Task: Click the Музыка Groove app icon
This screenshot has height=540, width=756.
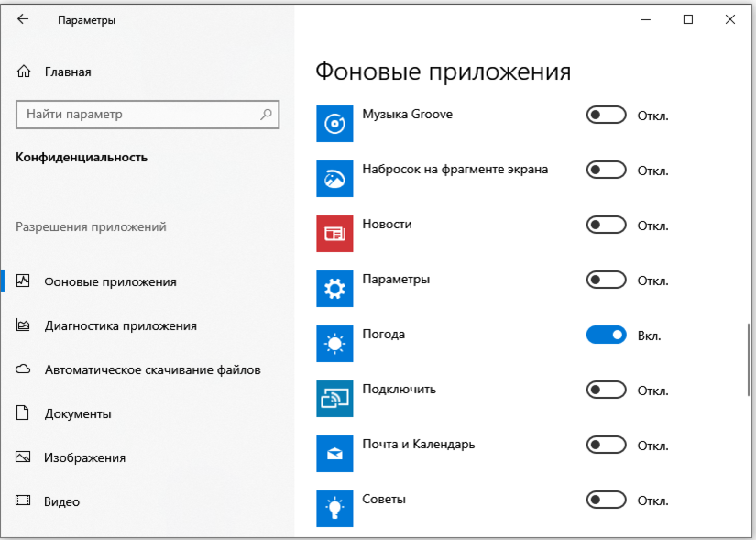Action: point(334,124)
